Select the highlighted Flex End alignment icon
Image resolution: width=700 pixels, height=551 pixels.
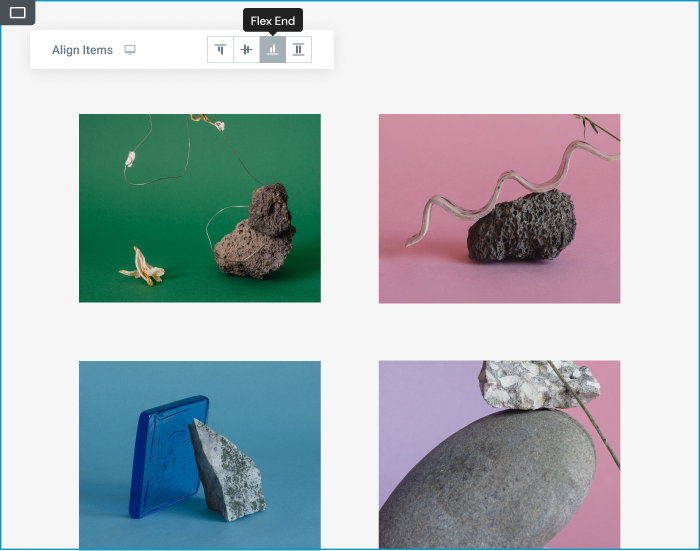273,50
